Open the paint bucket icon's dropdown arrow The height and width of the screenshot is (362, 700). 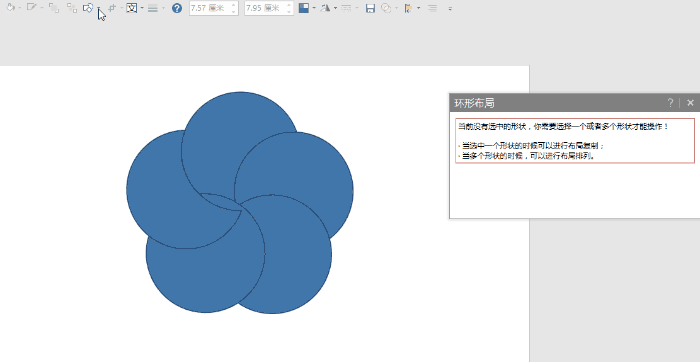pyautogui.click(x=20, y=8)
